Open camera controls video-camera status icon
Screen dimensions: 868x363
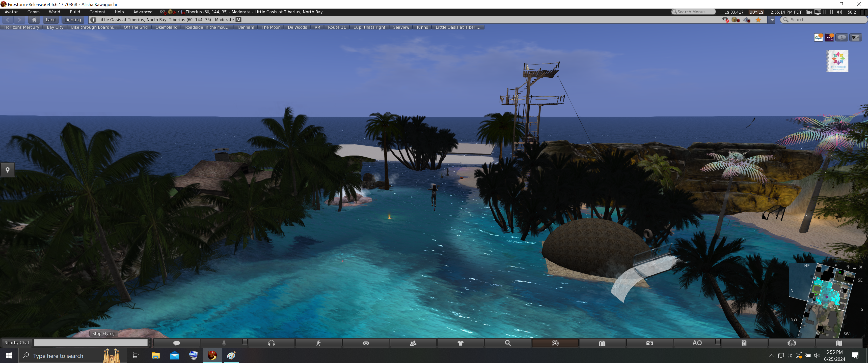[x=809, y=12]
